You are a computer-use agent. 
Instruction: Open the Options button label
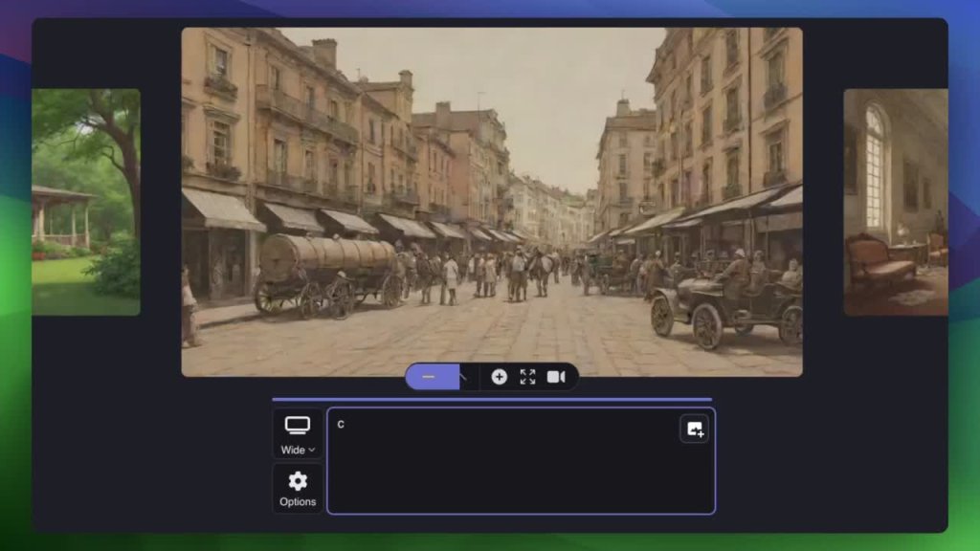click(298, 502)
